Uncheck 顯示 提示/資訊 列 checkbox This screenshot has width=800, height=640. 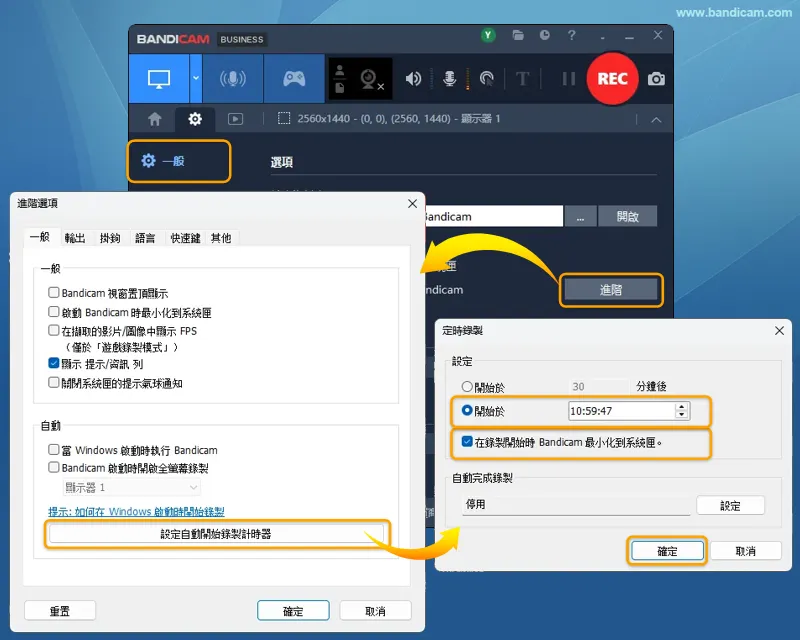point(54,363)
